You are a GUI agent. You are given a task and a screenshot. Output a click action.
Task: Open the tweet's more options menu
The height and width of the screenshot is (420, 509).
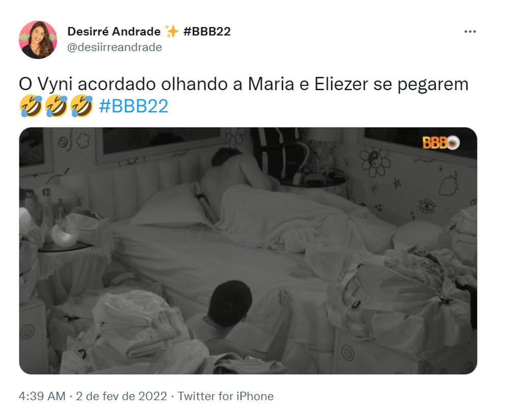470,32
